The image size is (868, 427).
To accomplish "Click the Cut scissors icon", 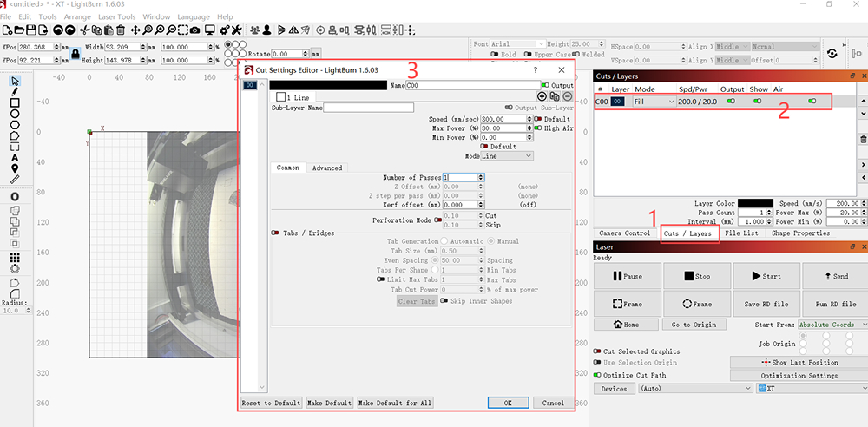I will (x=85, y=30).
